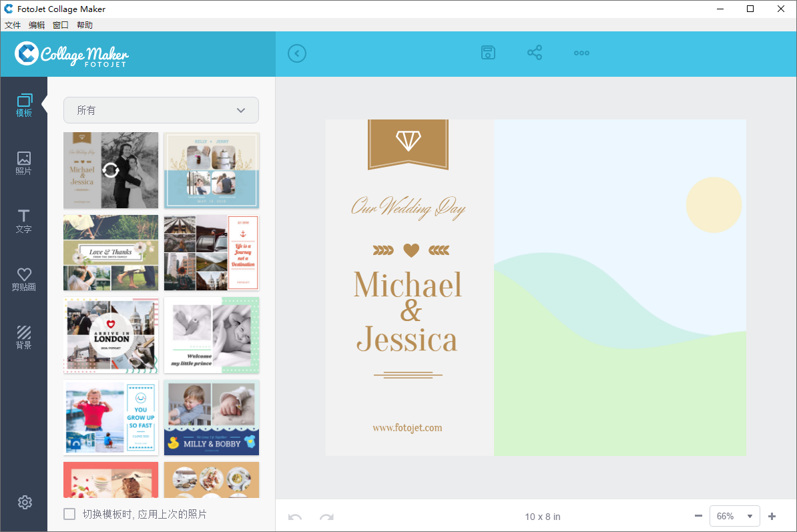
Task: Click the save disk icon
Action: [489, 53]
